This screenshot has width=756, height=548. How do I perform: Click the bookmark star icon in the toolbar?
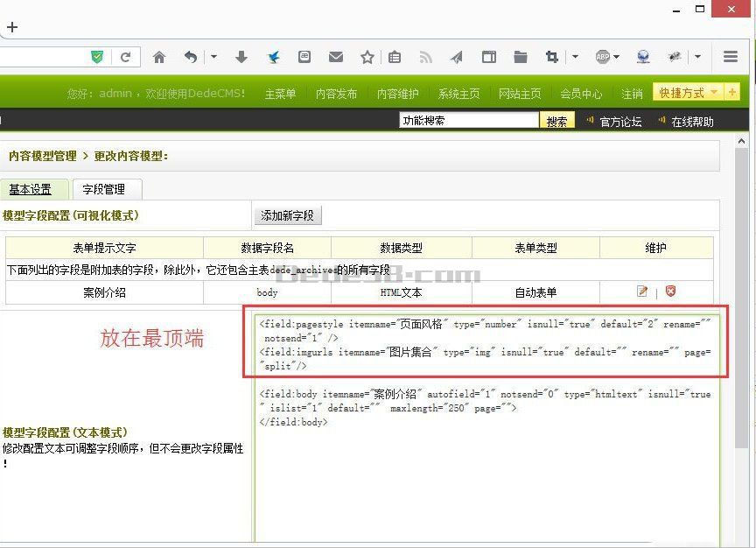click(x=367, y=56)
